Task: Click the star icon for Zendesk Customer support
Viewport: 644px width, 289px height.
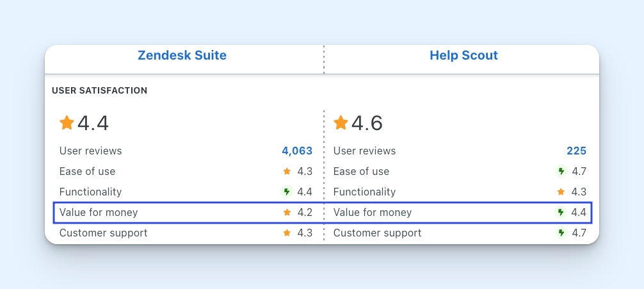Action: pos(287,233)
